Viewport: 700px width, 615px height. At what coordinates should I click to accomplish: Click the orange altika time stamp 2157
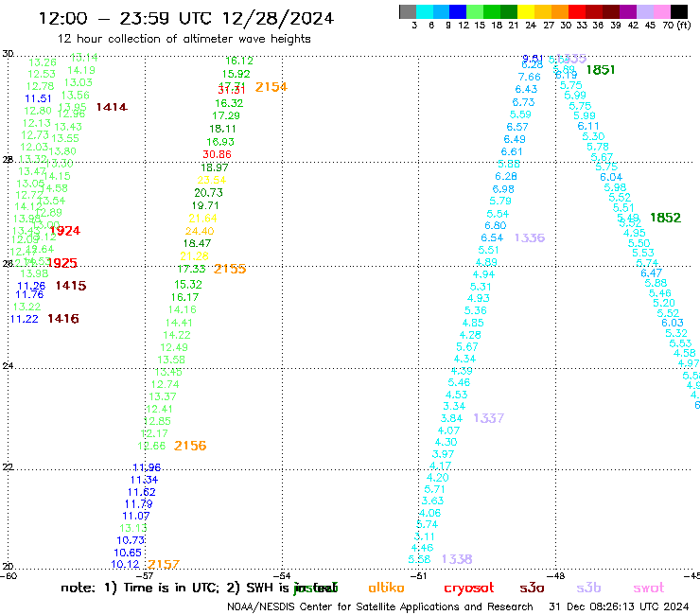[164, 565]
